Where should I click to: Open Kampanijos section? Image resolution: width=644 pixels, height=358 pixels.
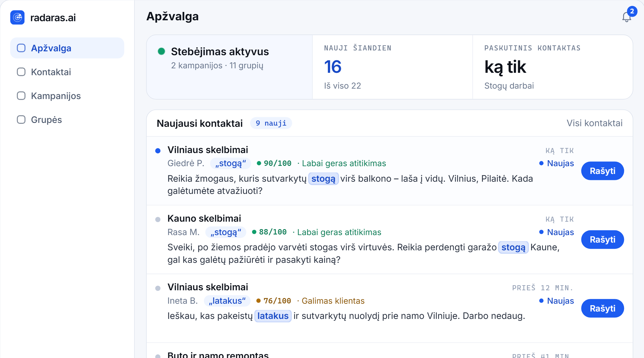67,96
